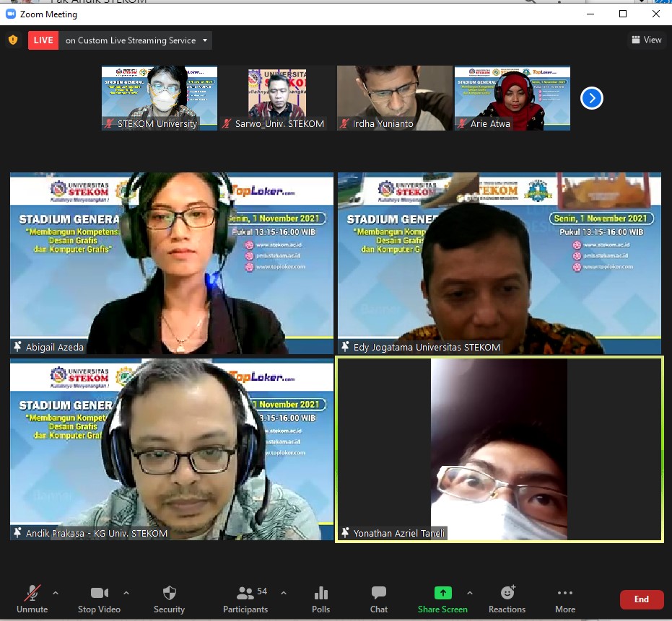Click muted mic icon on Irdha Yunianto
Image resolution: width=672 pixels, height=621 pixels.
tap(344, 124)
